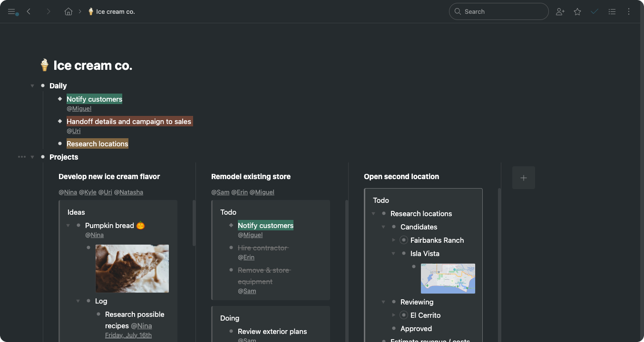
Task: Open the hamburger sidebar menu
Action: pyautogui.click(x=12, y=12)
